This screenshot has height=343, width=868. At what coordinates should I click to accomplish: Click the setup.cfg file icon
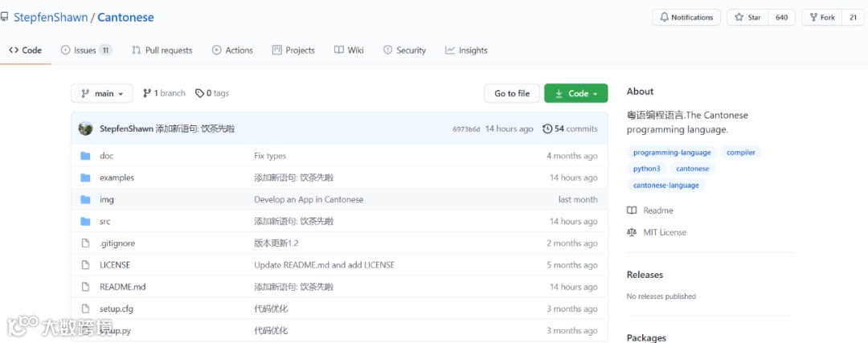pyautogui.click(x=85, y=308)
